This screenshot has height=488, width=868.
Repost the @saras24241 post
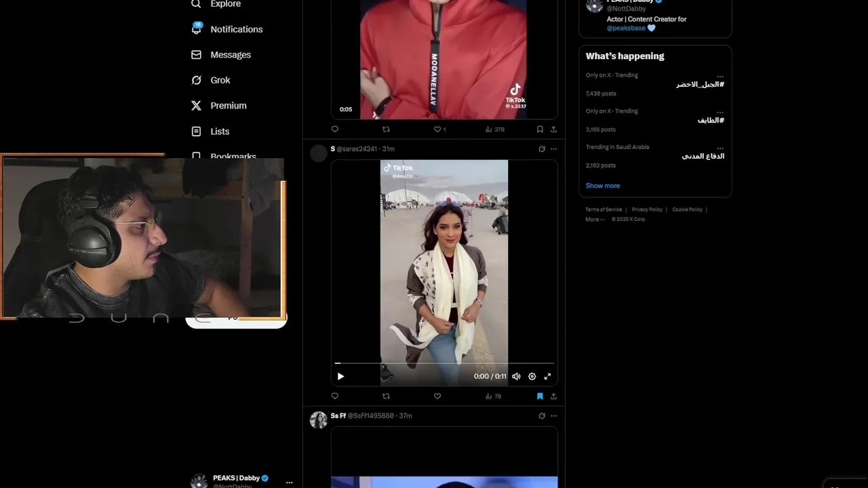pyautogui.click(x=387, y=396)
